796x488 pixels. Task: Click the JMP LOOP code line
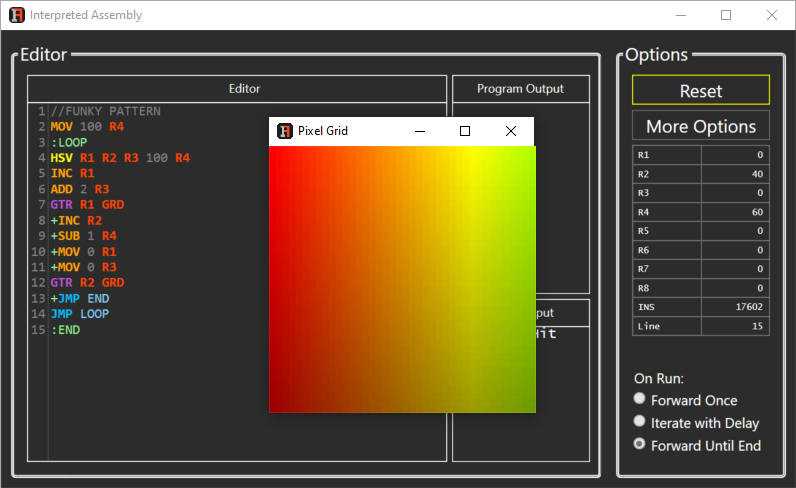coord(80,314)
